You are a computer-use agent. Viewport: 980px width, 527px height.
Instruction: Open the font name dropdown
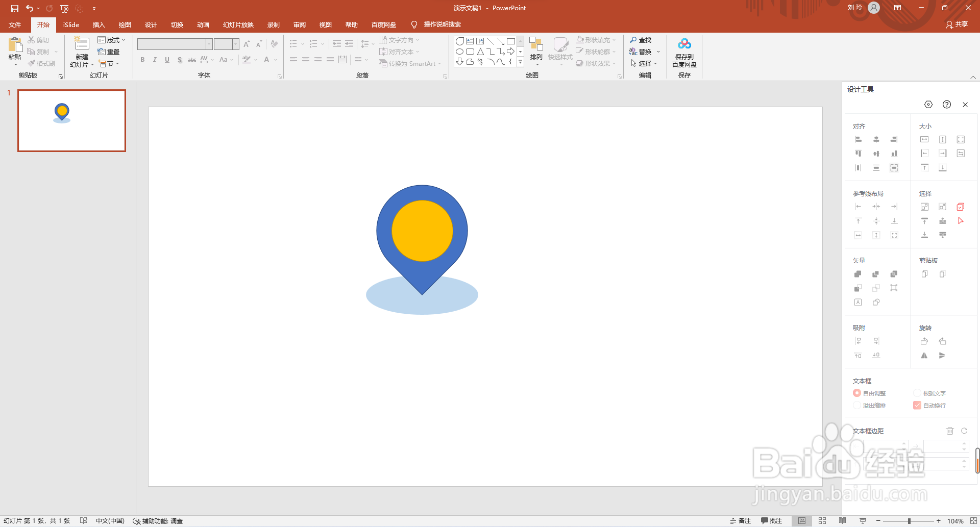[209, 44]
